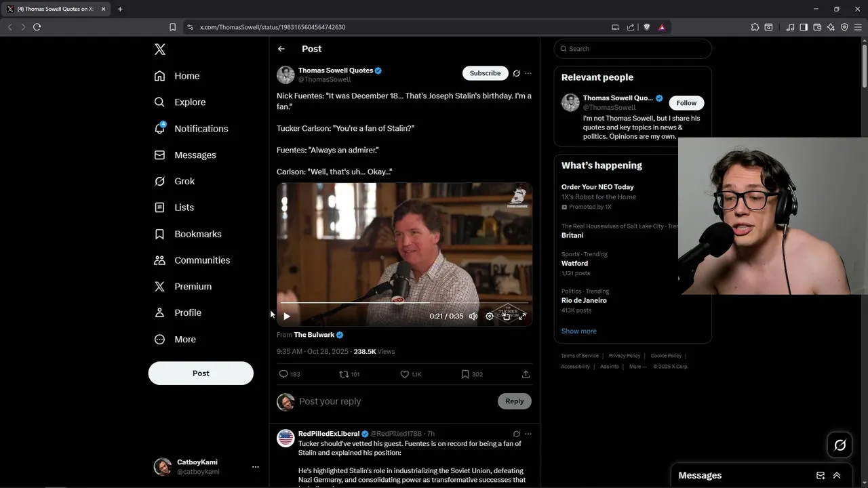The width and height of the screenshot is (868, 488).
Task: Toggle the browser sidebar panel
Action: click(x=804, y=27)
